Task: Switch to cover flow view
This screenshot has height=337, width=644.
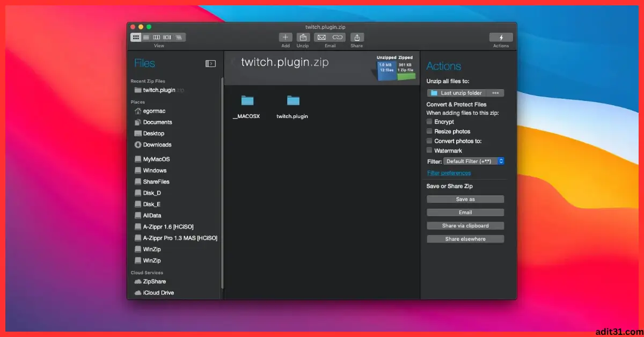Action: click(167, 37)
